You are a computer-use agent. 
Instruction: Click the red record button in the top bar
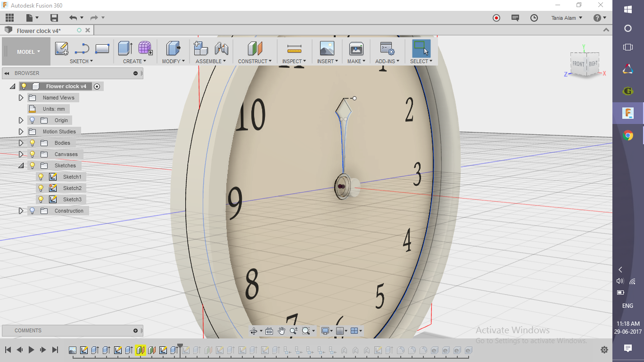[496, 18]
